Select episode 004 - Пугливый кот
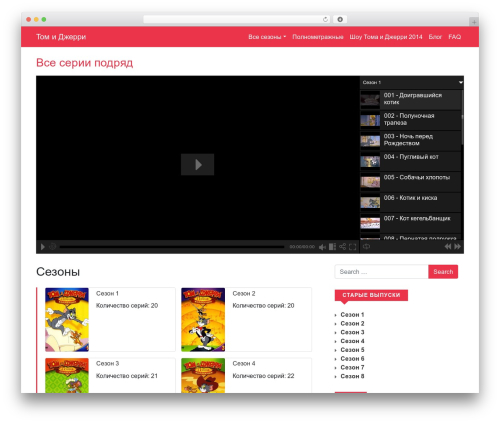 [x=411, y=161]
